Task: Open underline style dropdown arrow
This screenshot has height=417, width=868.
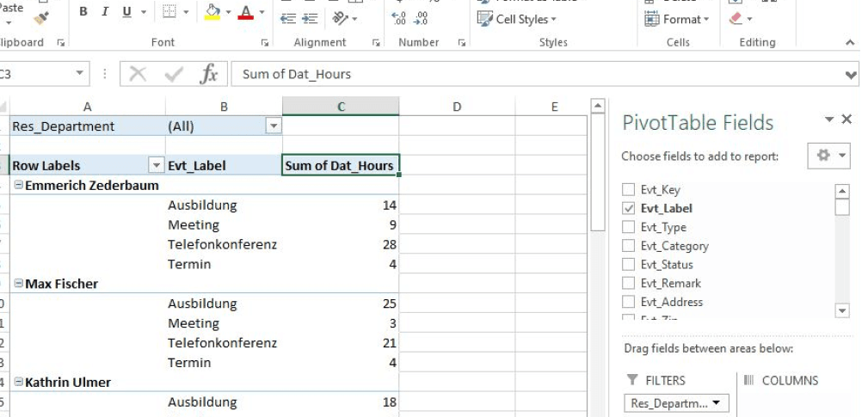Action: point(144,12)
